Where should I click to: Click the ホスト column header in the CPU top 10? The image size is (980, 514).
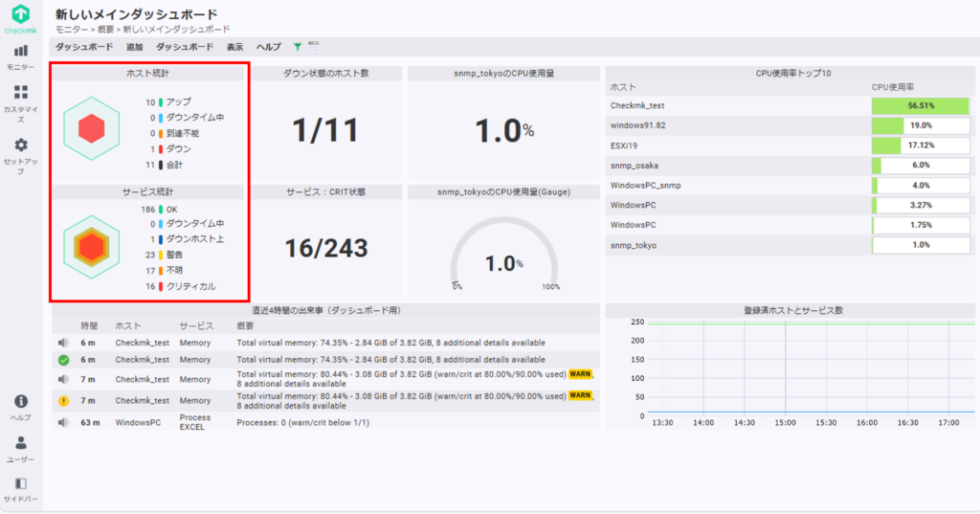click(x=623, y=87)
